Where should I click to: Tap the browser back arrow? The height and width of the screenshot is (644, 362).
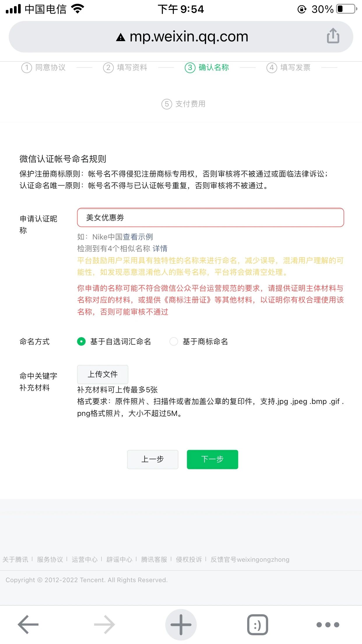click(x=28, y=624)
